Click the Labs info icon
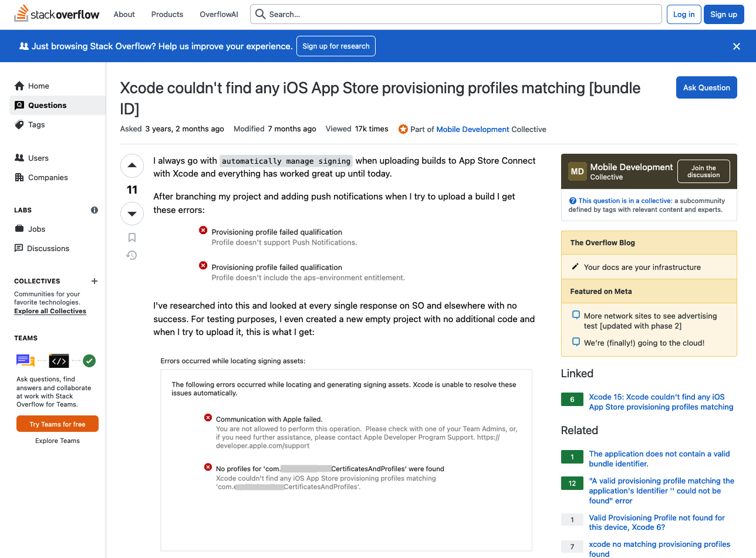 coord(95,210)
